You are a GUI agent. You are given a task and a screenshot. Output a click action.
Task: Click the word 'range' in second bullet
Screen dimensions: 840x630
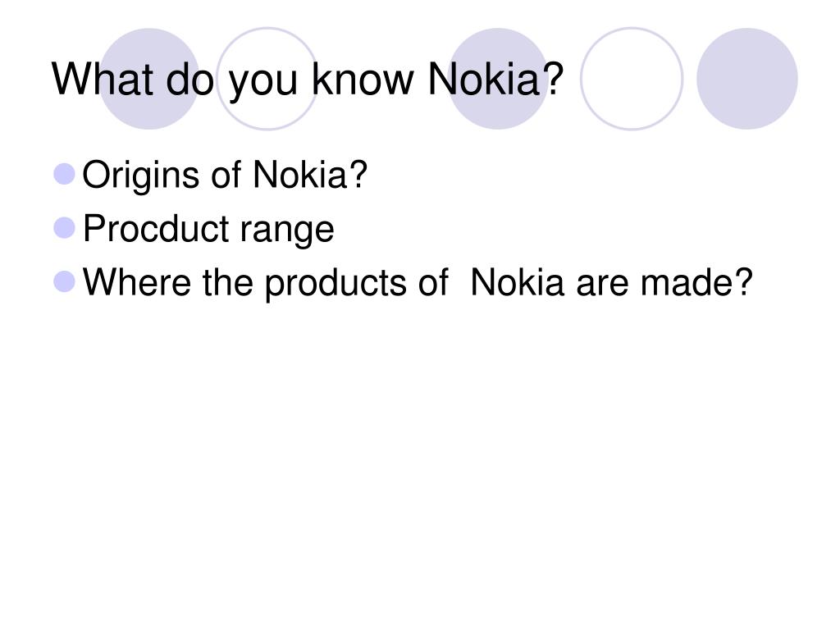click(286, 232)
